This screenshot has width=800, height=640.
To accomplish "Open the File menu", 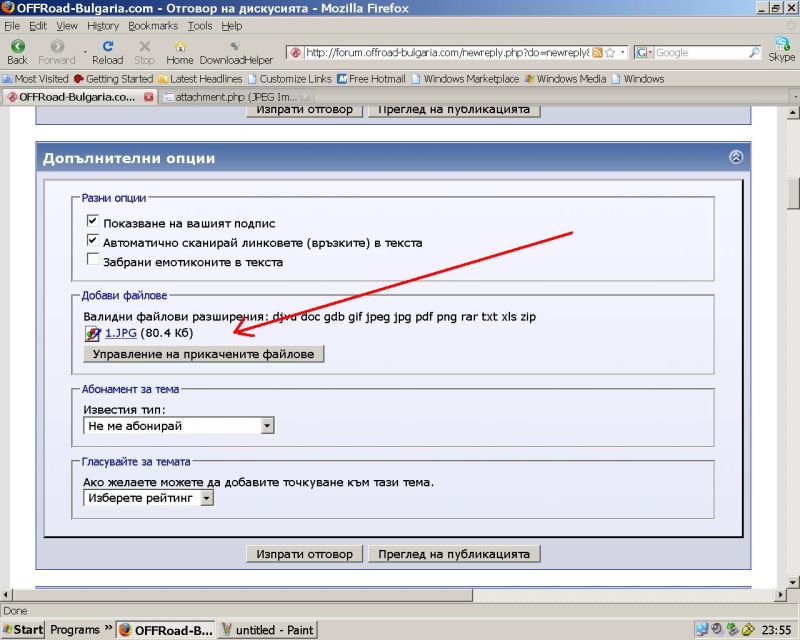I will 12,26.
